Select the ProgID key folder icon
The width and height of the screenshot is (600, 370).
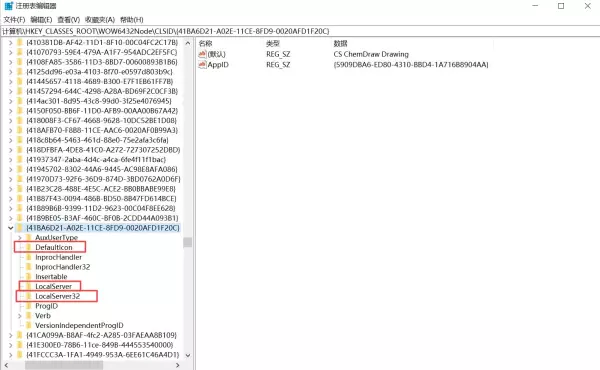[x=29, y=306]
